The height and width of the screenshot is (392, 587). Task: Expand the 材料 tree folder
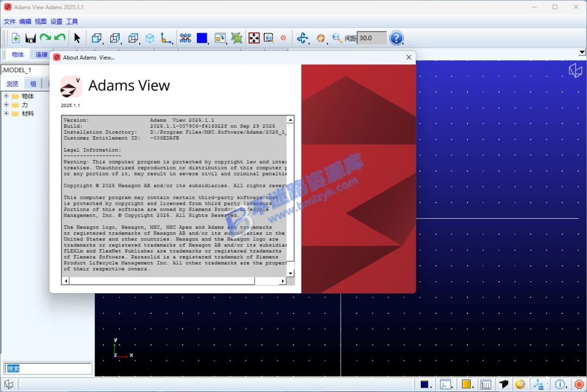point(6,113)
